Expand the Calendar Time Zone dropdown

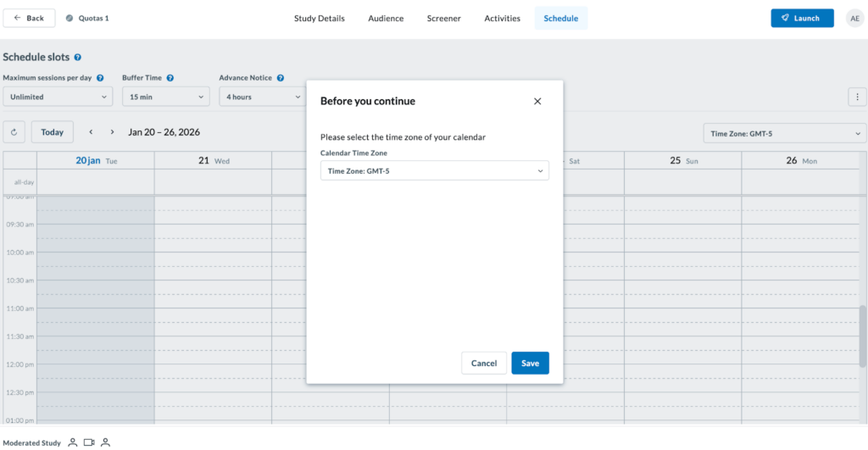click(x=434, y=171)
